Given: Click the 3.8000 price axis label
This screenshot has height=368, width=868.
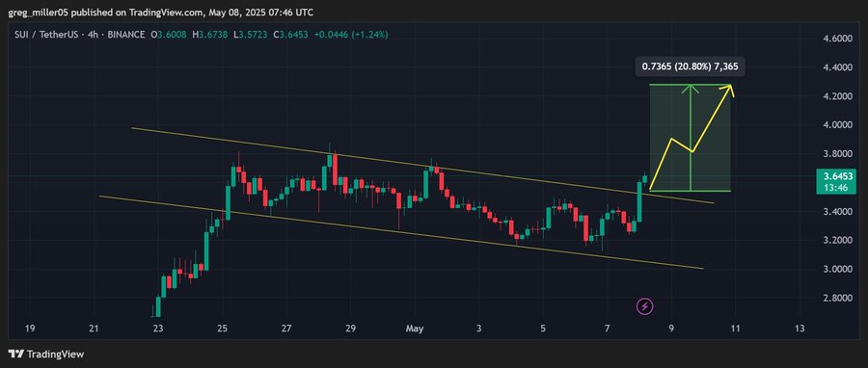Looking at the screenshot, I should point(837,153).
